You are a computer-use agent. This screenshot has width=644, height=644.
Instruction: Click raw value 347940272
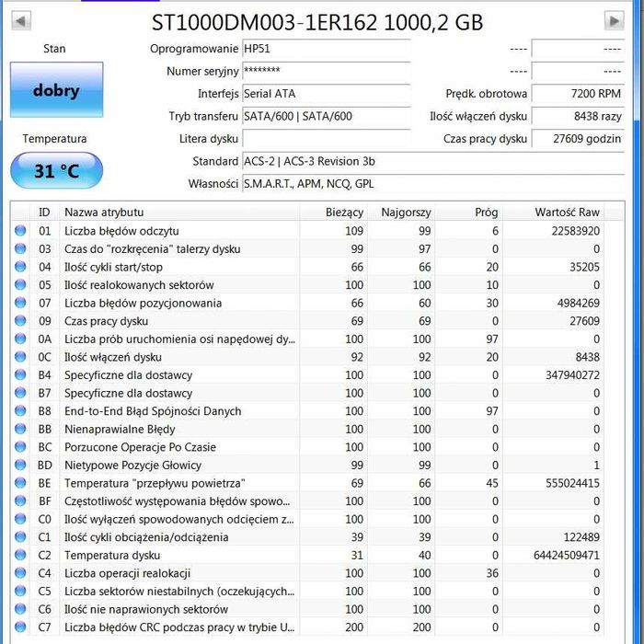tap(572, 375)
